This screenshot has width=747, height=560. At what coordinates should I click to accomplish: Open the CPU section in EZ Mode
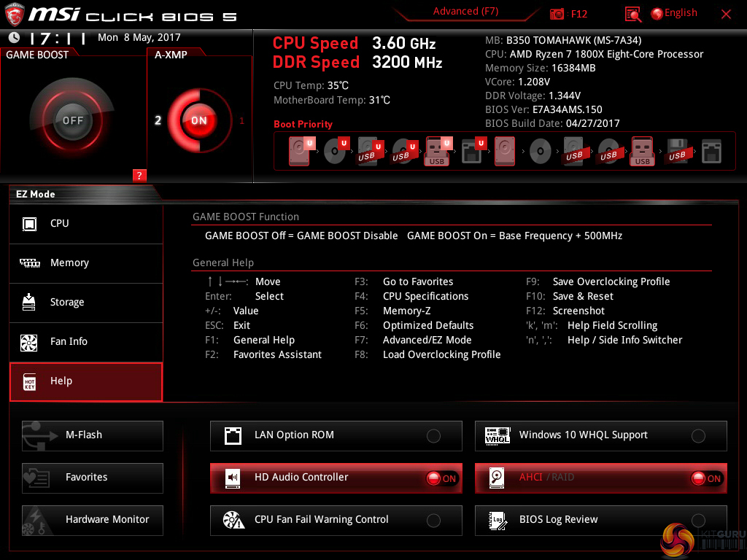point(86,224)
